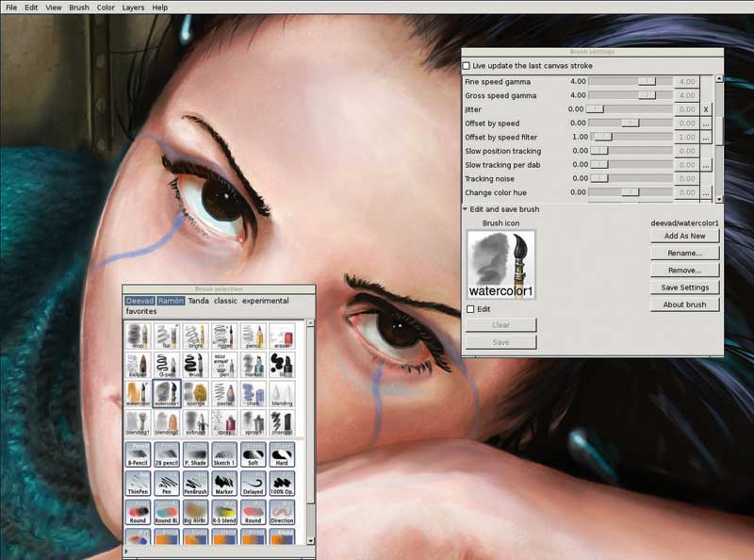754x560 pixels.
Task: Open the Brush menu
Action: [79, 8]
